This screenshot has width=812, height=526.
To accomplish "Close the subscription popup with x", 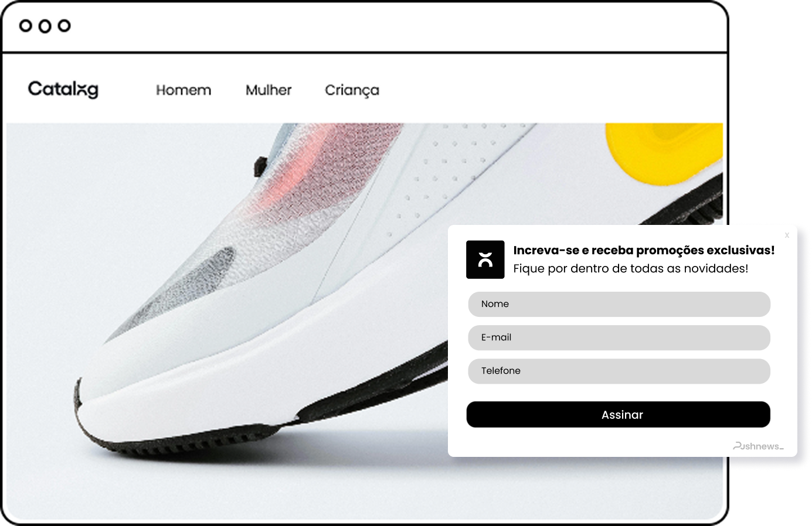I will pos(787,235).
